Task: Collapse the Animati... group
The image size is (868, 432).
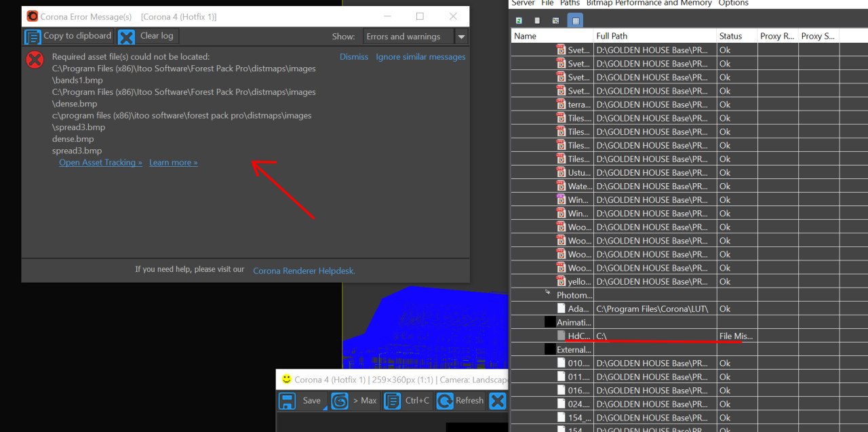Action: [550, 322]
